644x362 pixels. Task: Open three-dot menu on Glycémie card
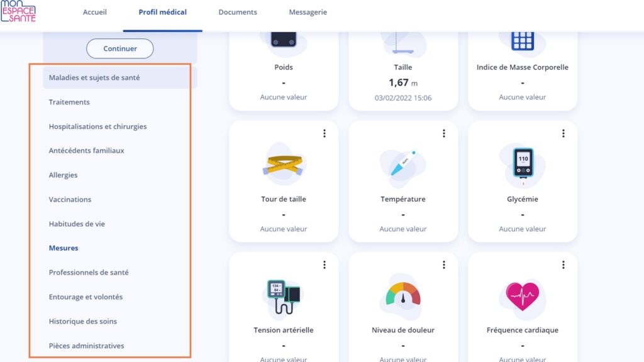[x=563, y=133]
